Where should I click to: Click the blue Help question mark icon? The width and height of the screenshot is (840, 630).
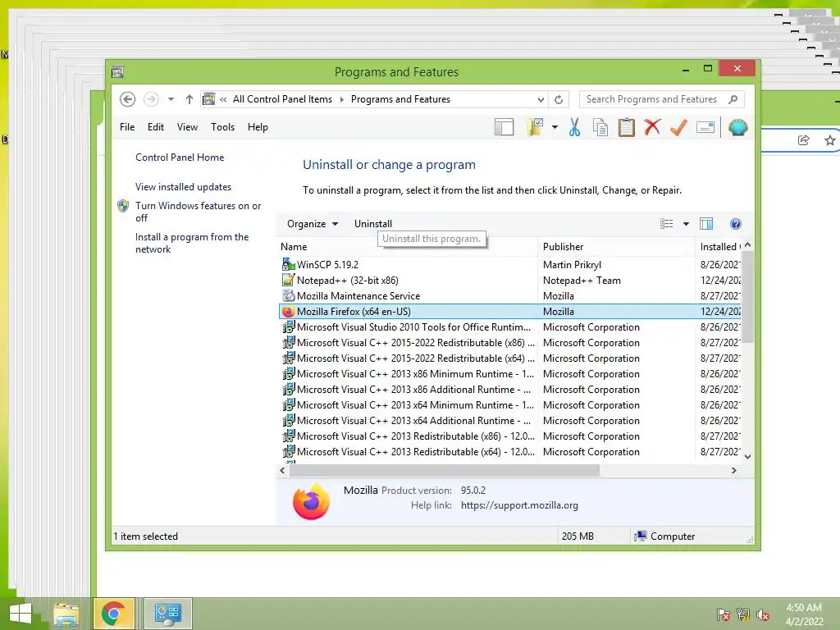point(736,224)
